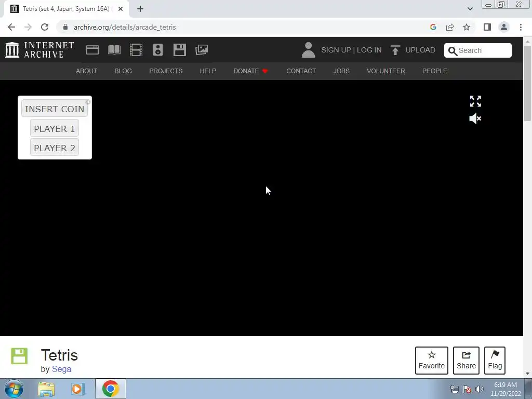Click the UPLOAD link text
The image size is (532, 399).
pyautogui.click(x=420, y=50)
